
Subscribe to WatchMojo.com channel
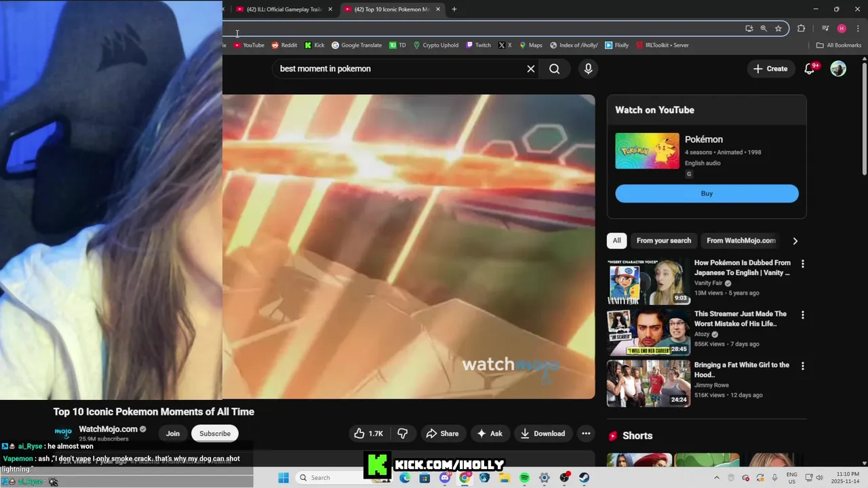(x=215, y=434)
